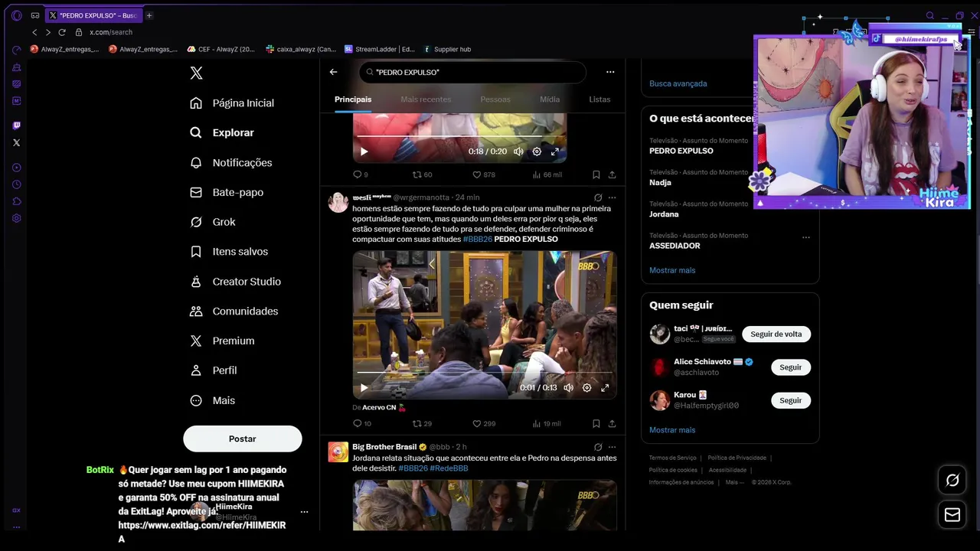This screenshot has height=551, width=980.
Task: Follow Karou
Action: pos(790,400)
